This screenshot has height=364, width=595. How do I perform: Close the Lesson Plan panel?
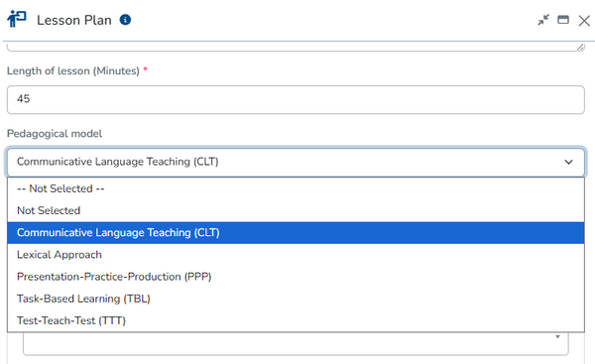point(584,21)
